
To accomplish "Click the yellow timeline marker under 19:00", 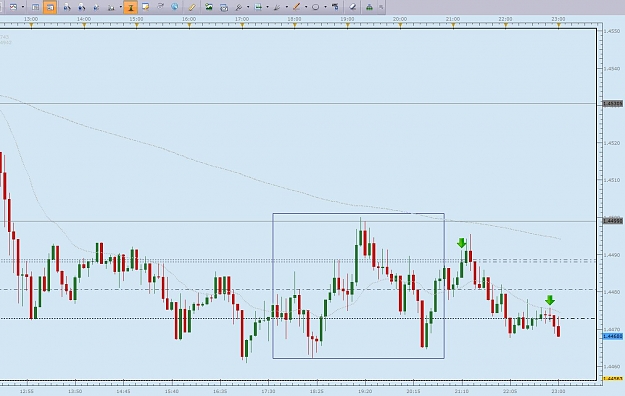I will point(348,26).
